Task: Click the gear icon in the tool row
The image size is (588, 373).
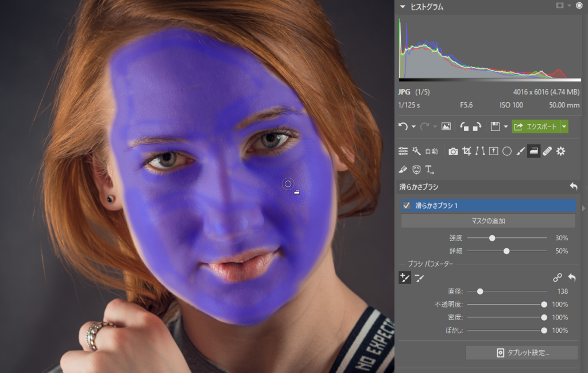Action: (x=560, y=151)
